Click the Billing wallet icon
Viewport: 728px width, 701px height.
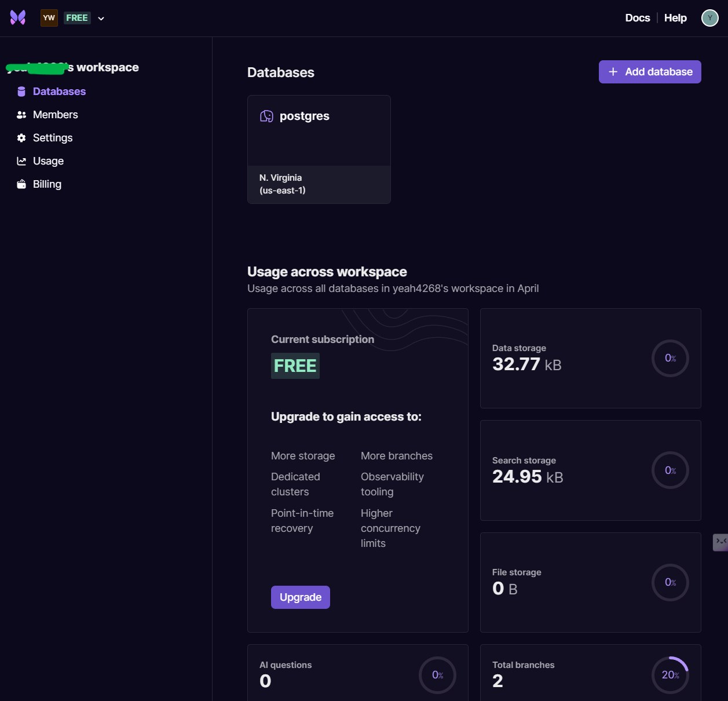pyautogui.click(x=21, y=184)
